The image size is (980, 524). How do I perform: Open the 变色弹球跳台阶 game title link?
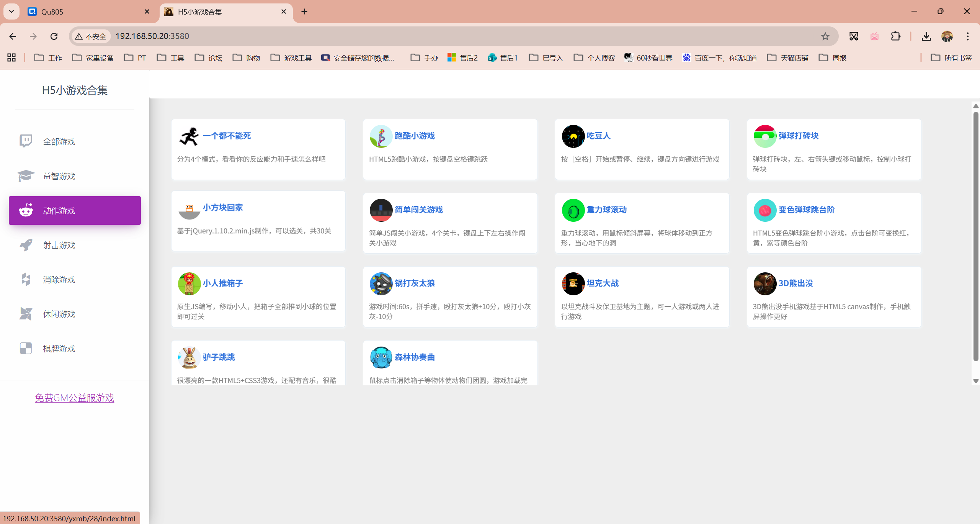pyautogui.click(x=806, y=210)
